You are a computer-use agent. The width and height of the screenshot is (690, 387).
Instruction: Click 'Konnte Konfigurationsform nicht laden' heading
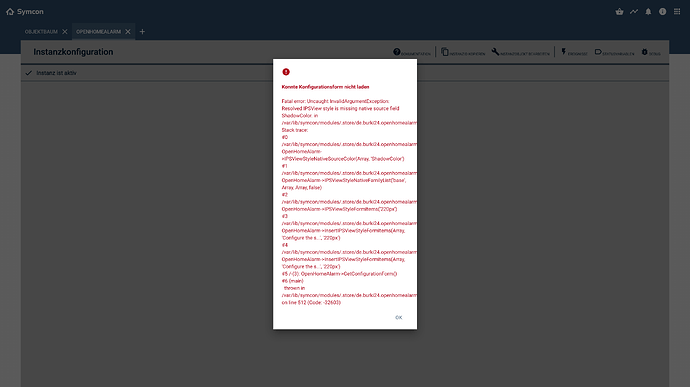coord(325,87)
